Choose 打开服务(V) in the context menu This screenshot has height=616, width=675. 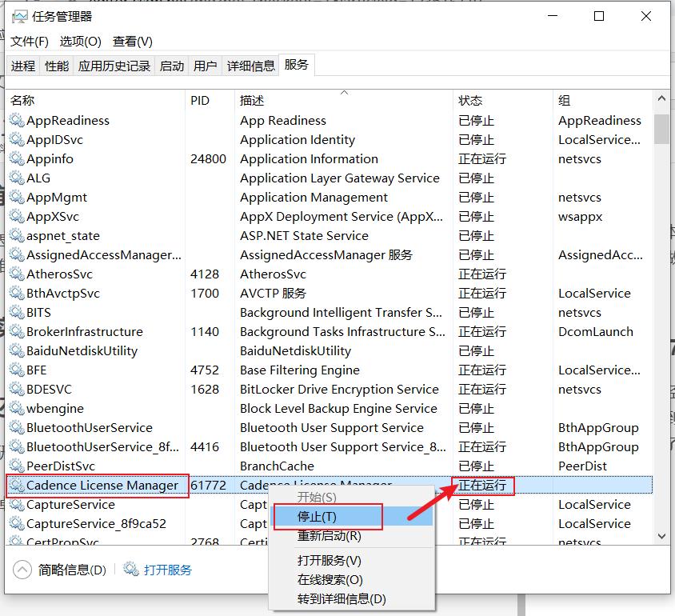[x=353, y=561]
